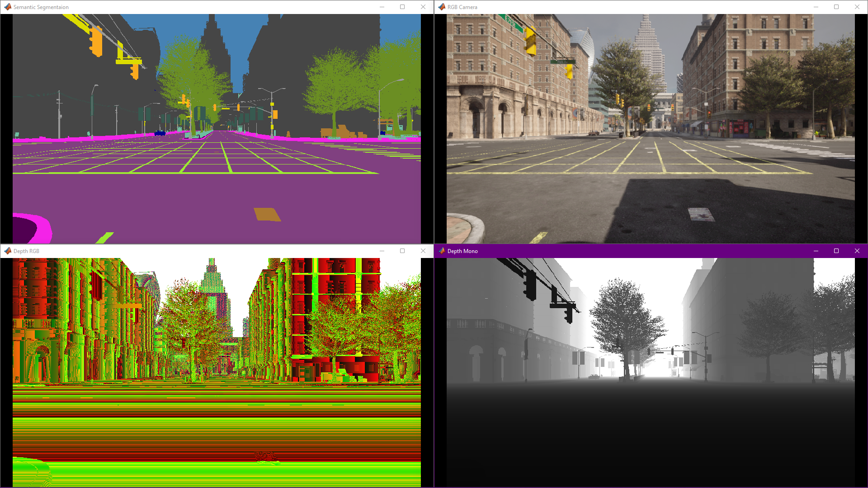Click the Depth Mono grayscale image
This screenshot has height=488, width=868.
click(651, 373)
